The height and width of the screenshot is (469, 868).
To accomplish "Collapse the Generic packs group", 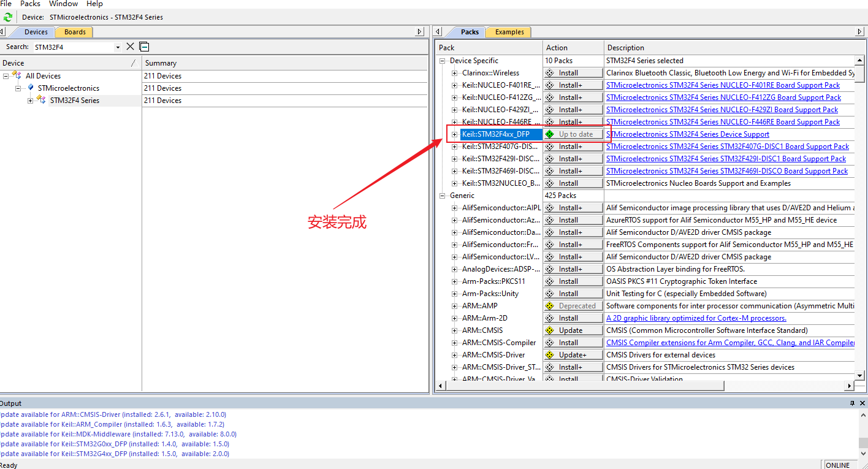I will tap(442, 196).
